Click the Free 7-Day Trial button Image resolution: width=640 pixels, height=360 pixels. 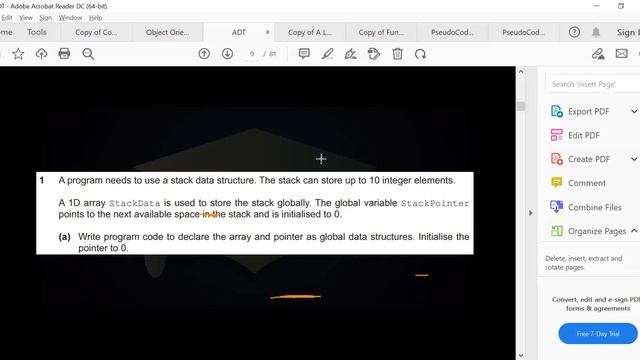(x=598, y=333)
